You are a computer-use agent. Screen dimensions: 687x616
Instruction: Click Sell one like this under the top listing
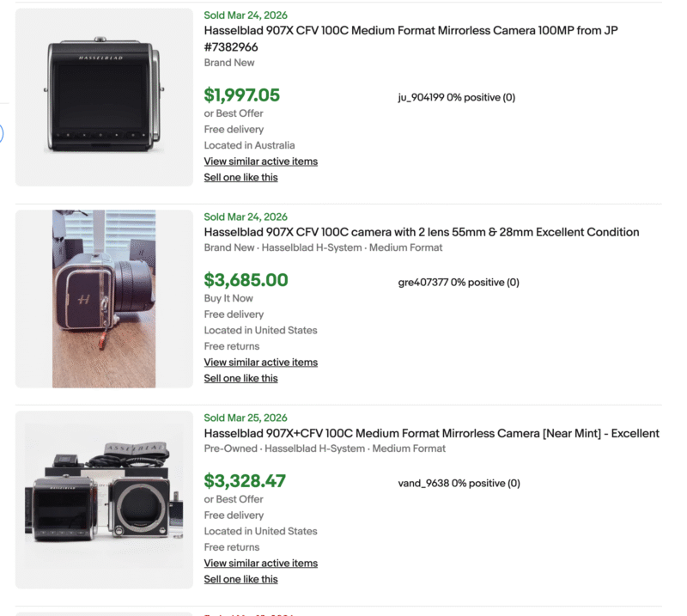click(240, 177)
